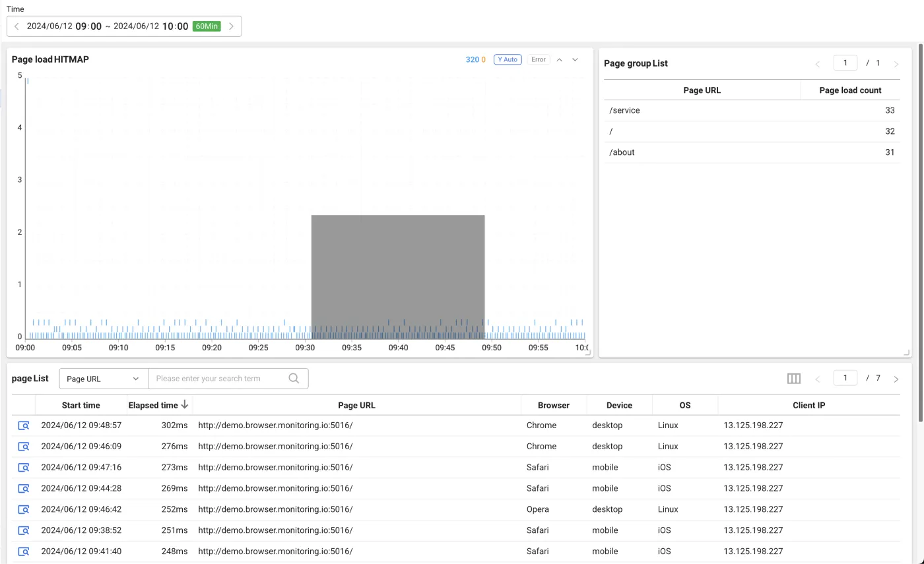Click previous page arrow in Page group List
Viewport: 924px width, 564px height.
coord(818,64)
